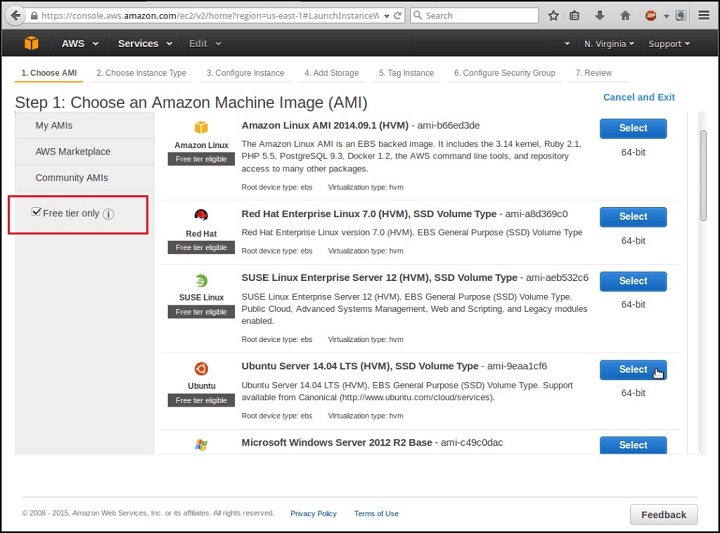The width and height of the screenshot is (720, 533).
Task: Go to the 3. Configure Instance tab
Action: pyautogui.click(x=245, y=73)
